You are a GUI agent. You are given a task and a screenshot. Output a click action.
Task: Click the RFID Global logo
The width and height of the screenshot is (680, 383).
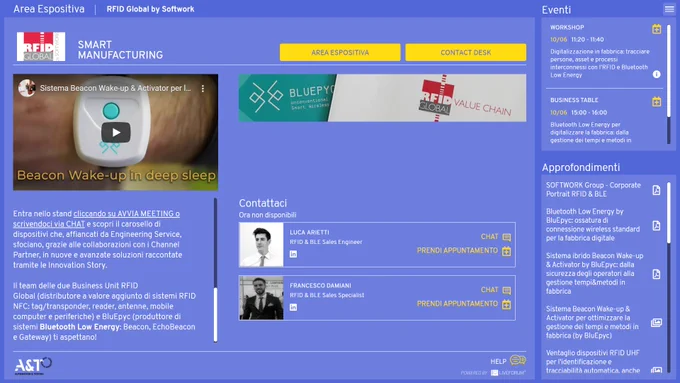(41, 46)
